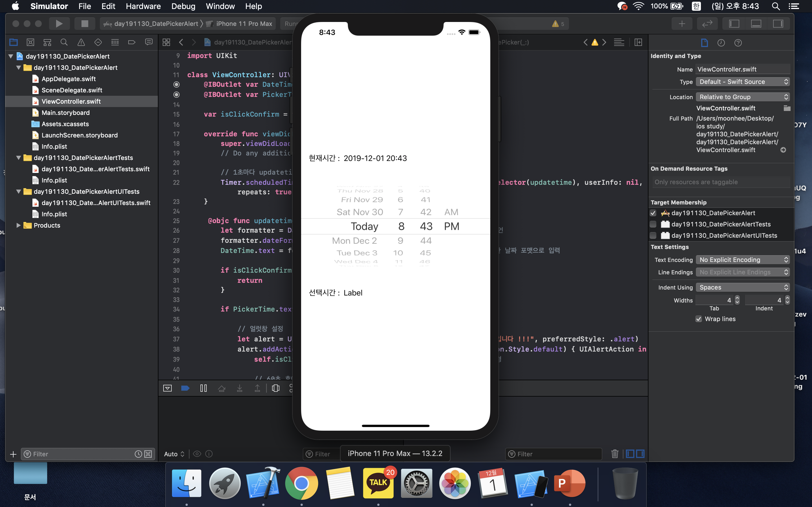Click the pause program execution button
Image resolution: width=812 pixels, height=507 pixels.
click(x=203, y=388)
